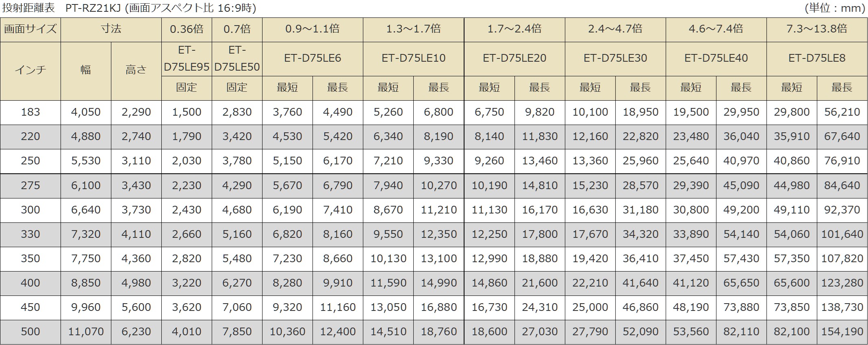Click the 7.3~13.8倍 throw ratio header

pyautogui.click(x=817, y=30)
